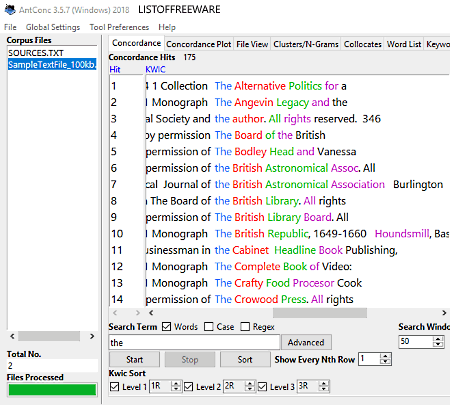The height and width of the screenshot is (405, 450).
Task: Click the Search Window Size field showing 50
Action: coord(416,342)
